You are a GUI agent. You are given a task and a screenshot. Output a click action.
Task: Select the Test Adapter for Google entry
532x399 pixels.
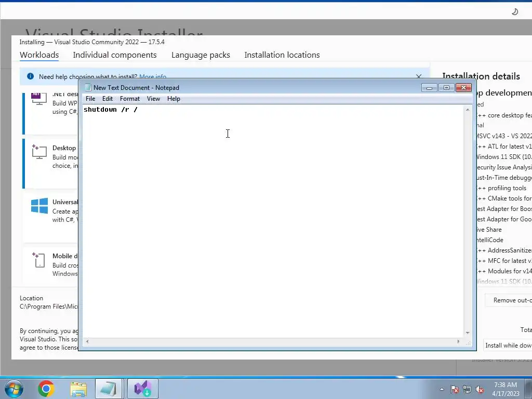click(504, 219)
